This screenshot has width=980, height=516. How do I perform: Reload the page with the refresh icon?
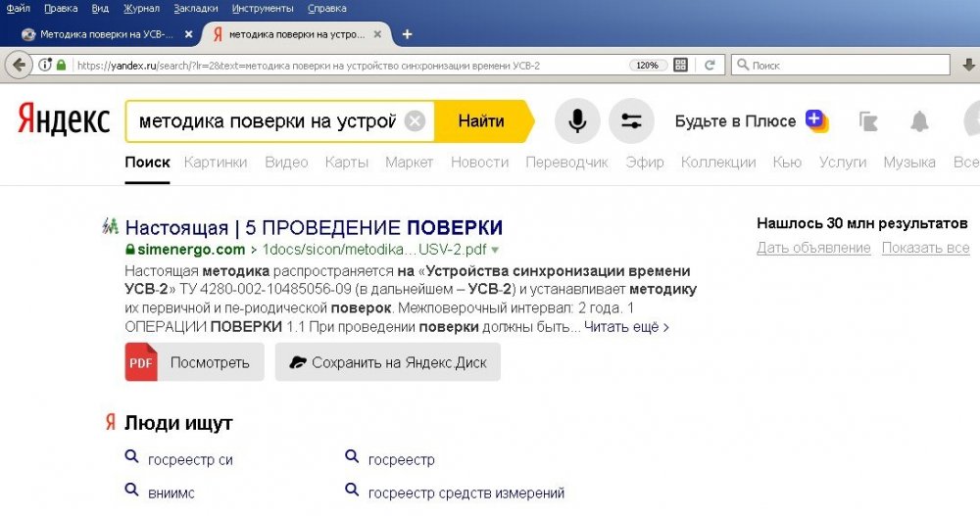pyautogui.click(x=710, y=65)
